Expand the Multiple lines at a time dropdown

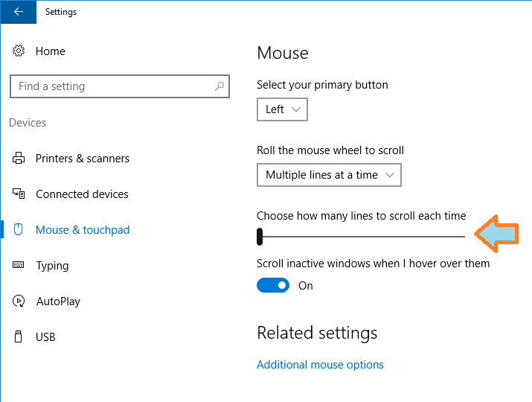[x=329, y=175]
